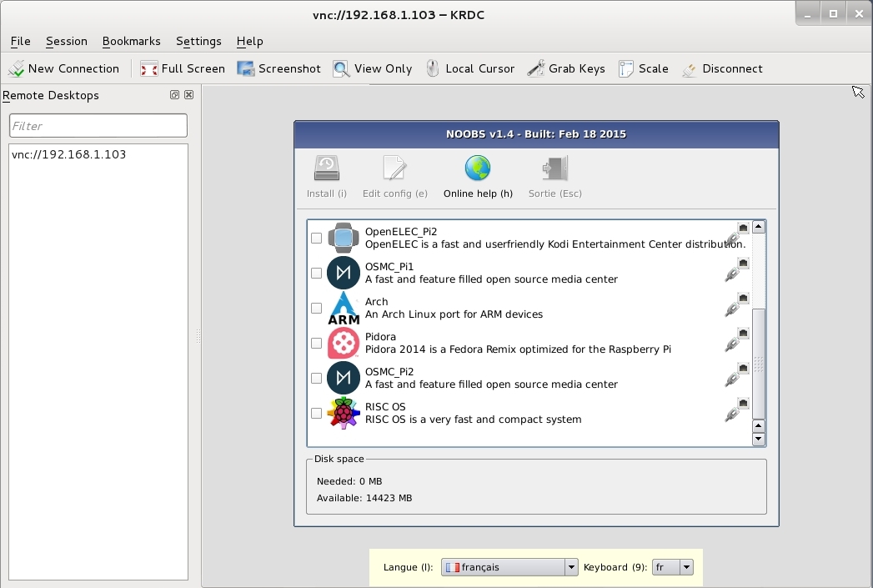Screen dimensions: 873x588
Task: Open the File menu
Action: [x=21, y=41]
